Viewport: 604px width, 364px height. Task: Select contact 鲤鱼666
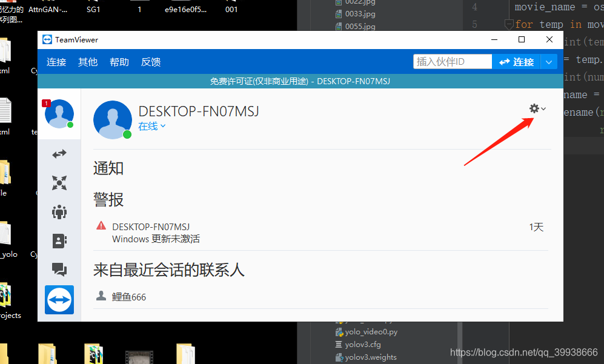129,297
